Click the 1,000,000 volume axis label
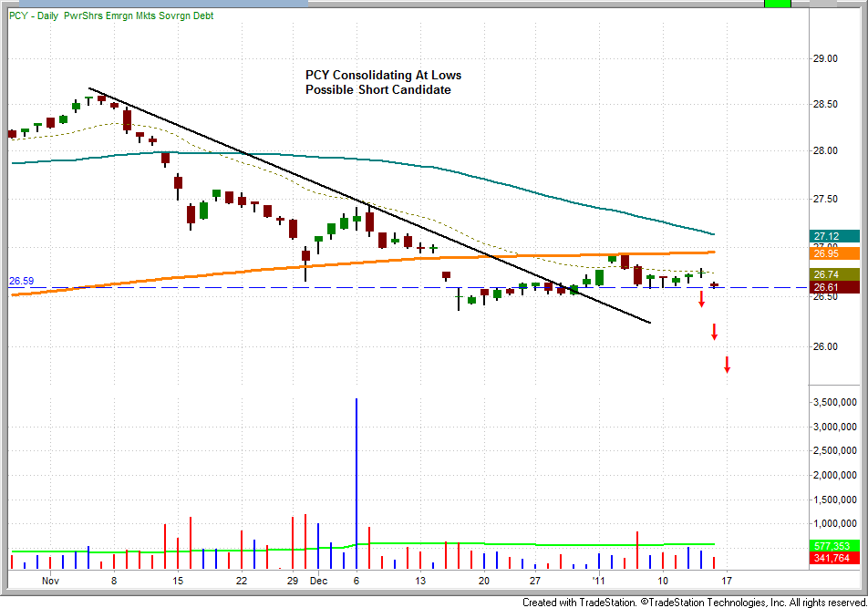This screenshot has height=608, width=868. pyautogui.click(x=835, y=523)
